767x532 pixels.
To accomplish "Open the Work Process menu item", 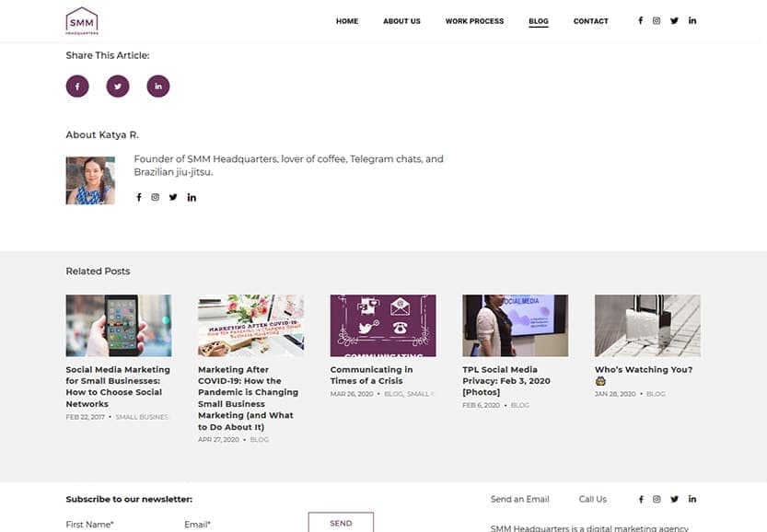I will pyautogui.click(x=474, y=21).
